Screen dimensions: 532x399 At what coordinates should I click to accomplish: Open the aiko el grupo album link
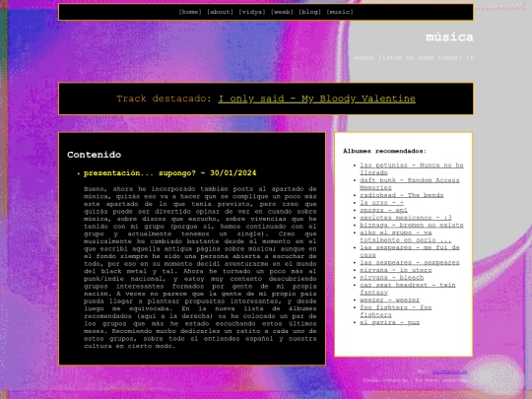(406, 236)
